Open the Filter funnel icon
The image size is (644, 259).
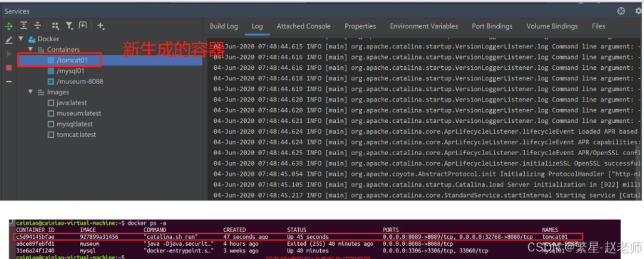coord(69,26)
